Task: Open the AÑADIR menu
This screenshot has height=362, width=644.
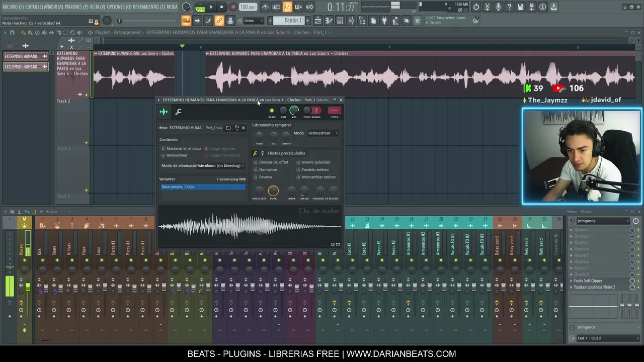Action: point(54,7)
